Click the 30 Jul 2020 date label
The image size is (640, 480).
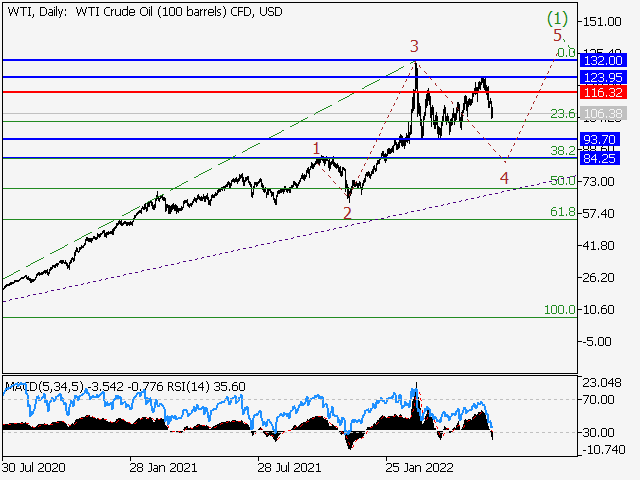pos(33,467)
